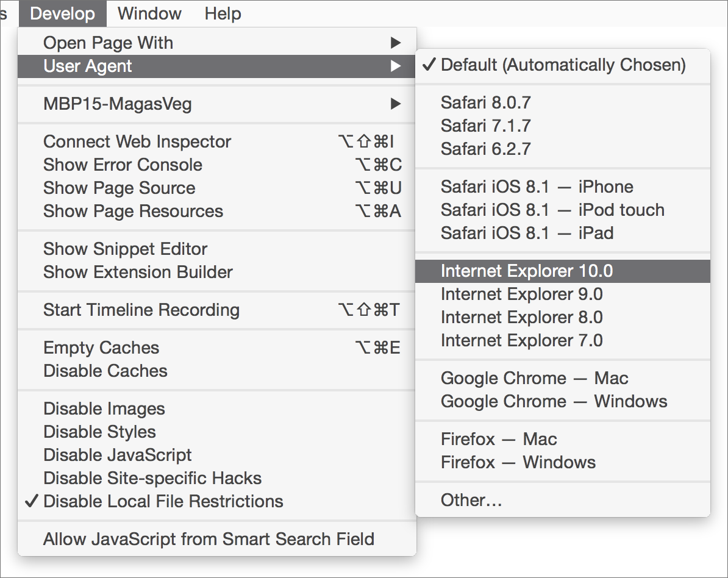Toggle Allow JavaScript from Smart Search Field
This screenshot has width=728, height=578.
[x=217, y=540]
